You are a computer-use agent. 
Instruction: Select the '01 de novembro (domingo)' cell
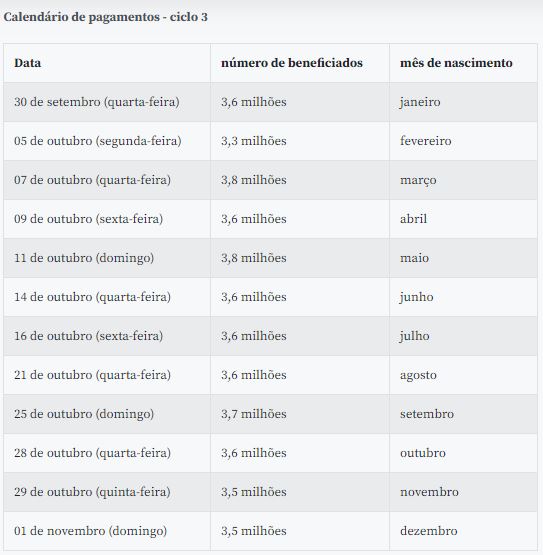click(107, 531)
